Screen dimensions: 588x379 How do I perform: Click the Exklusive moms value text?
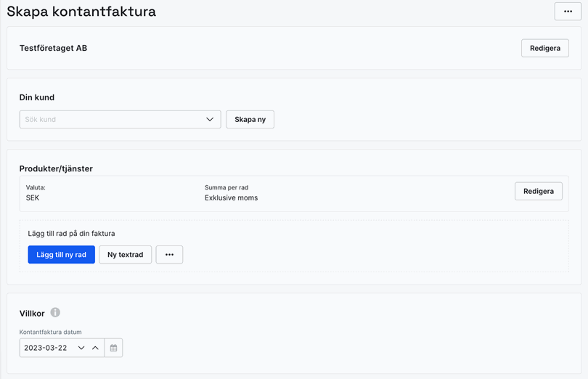coord(231,197)
